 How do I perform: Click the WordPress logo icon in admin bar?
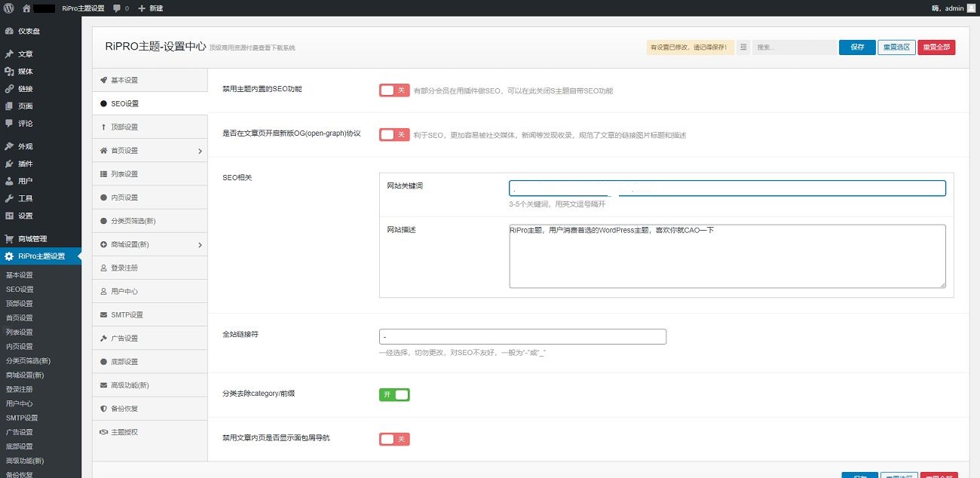(9, 8)
